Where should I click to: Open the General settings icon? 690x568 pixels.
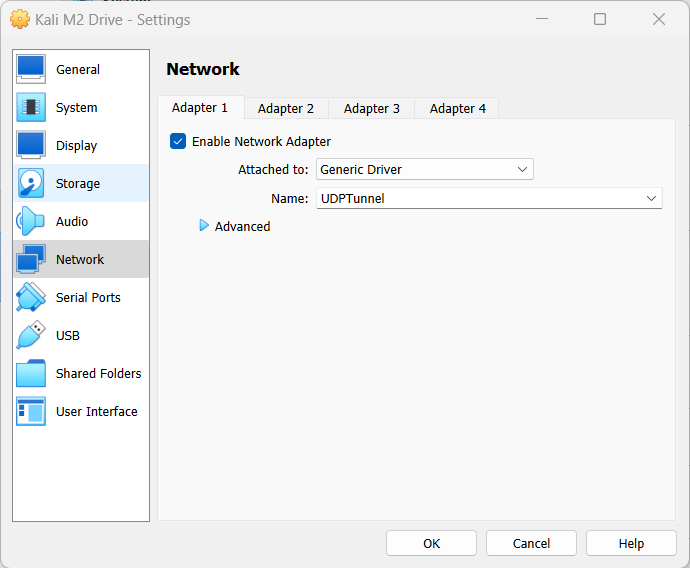click(31, 69)
